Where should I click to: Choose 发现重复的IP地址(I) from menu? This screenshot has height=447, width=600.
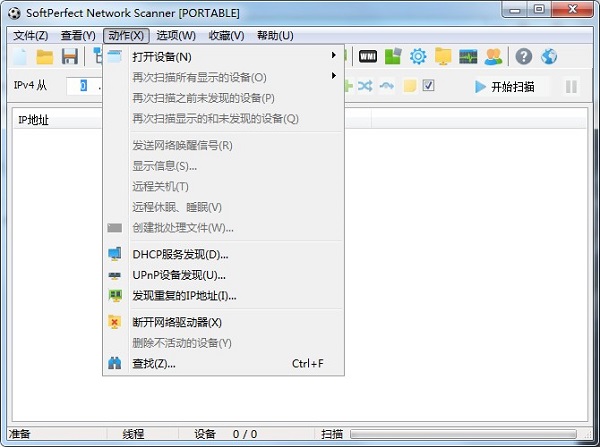184,295
